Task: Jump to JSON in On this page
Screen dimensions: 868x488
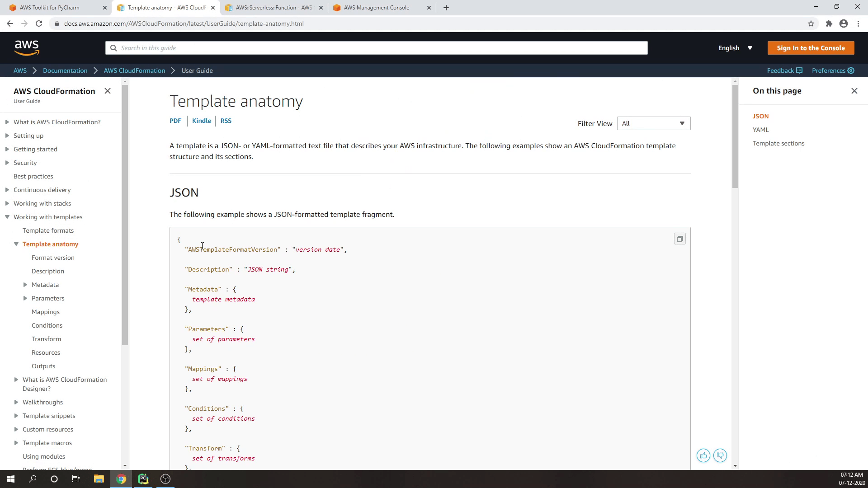Action: (x=760, y=116)
